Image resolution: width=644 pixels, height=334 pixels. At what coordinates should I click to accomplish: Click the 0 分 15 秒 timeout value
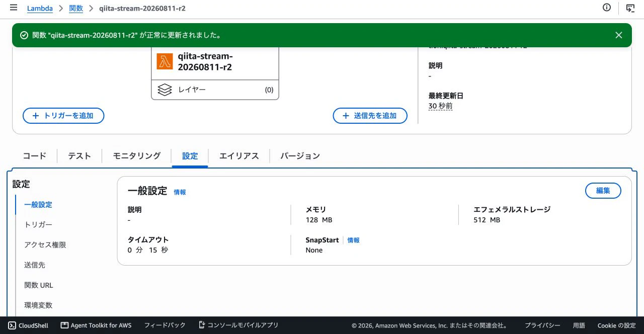coord(148,250)
